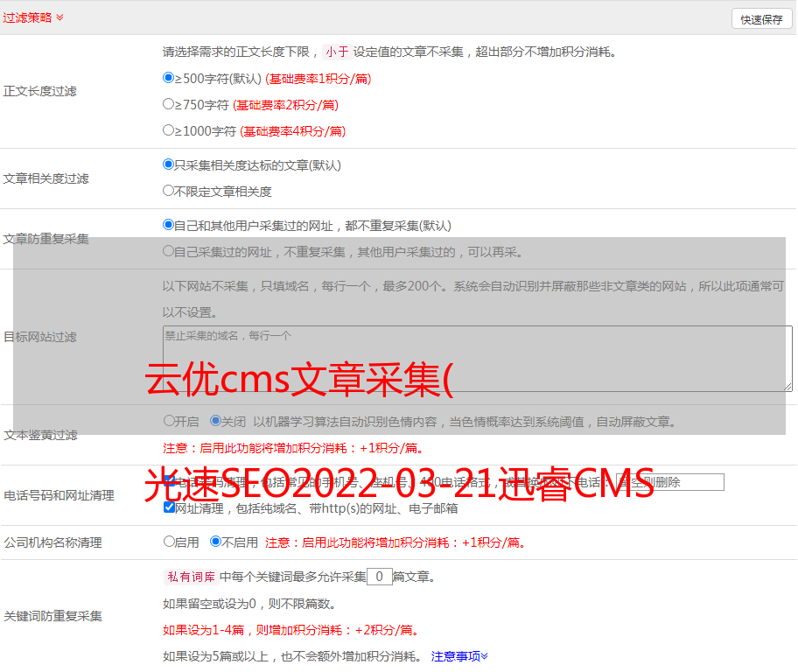Toggle the 电话号码清理 checkbox
798x672 pixels.
coord(170,481)
